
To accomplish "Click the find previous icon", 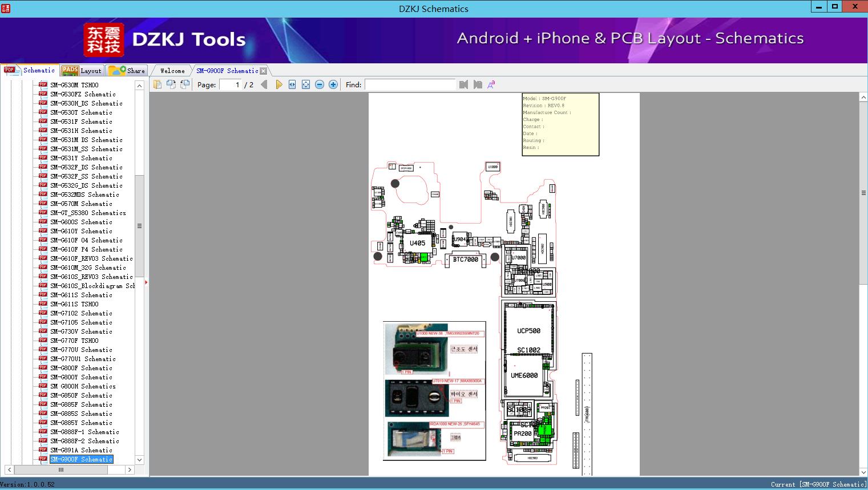I will (x=463, y=84).
